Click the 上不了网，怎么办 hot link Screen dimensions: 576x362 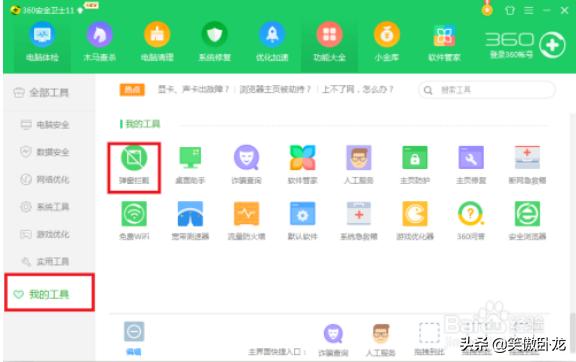(357, 89)
